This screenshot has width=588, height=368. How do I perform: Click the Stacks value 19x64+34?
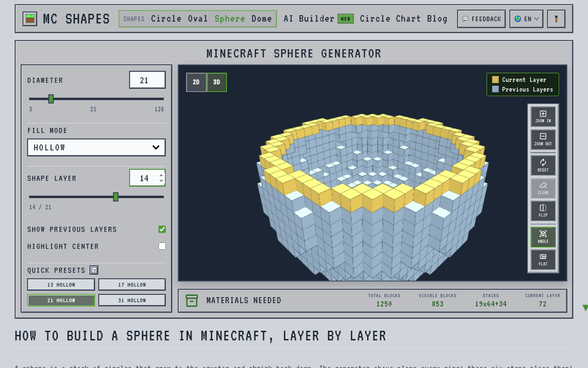[x=491, y=304]
